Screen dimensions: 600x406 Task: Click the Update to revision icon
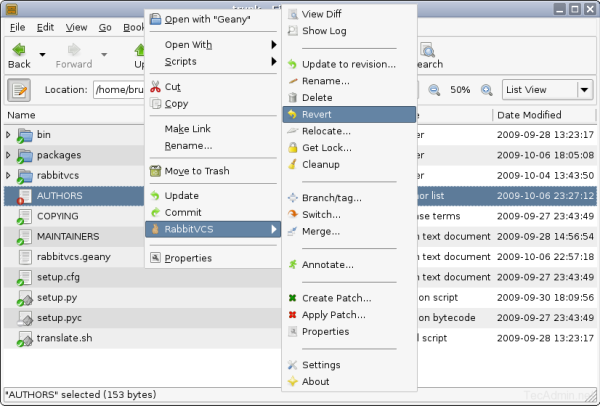293,65
